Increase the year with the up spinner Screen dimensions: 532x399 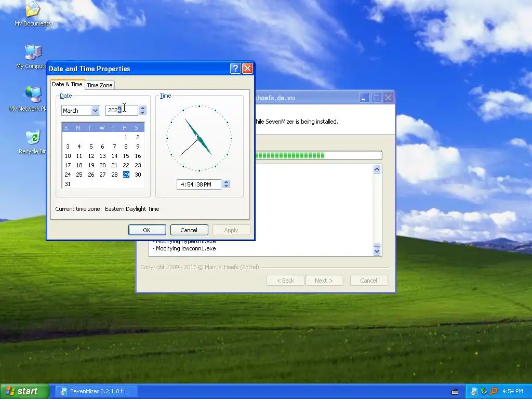(142, 108)
